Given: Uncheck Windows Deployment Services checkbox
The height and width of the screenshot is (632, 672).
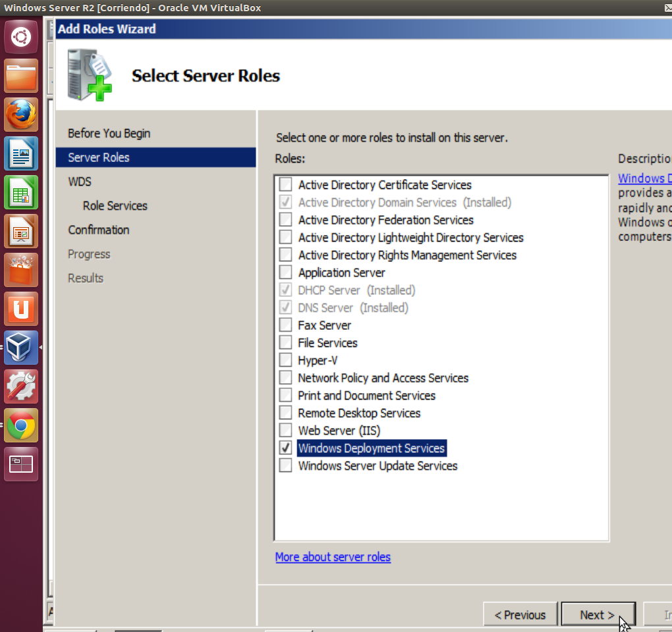Looking at the screenshot, I should [x=285, y=448].
